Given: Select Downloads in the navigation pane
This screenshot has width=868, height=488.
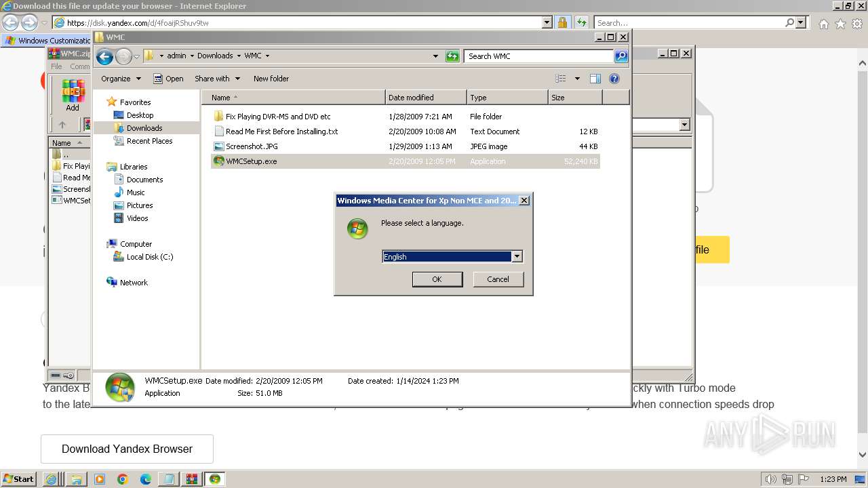Looking at the screenshot, I should click(x=144, y=128).
